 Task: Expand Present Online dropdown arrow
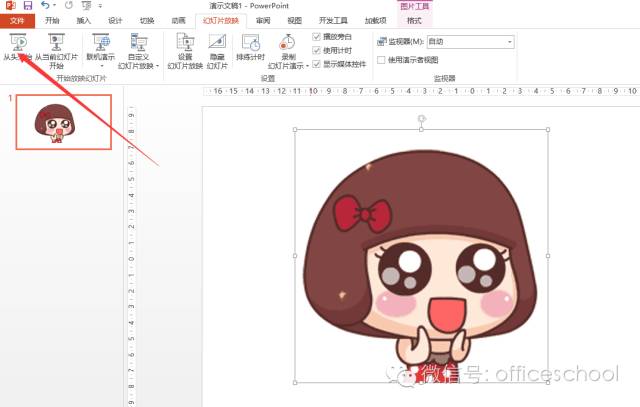pyautogui.click(x=101, y=66)
